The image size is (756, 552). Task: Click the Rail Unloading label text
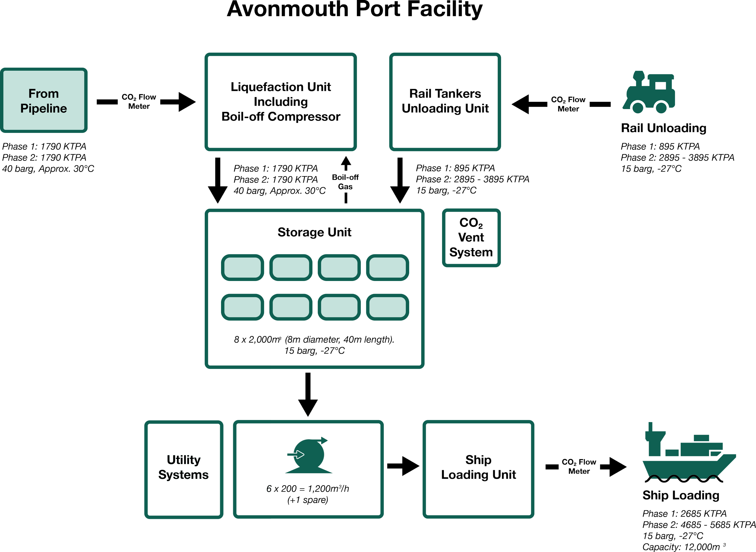[x=663, y=128]
